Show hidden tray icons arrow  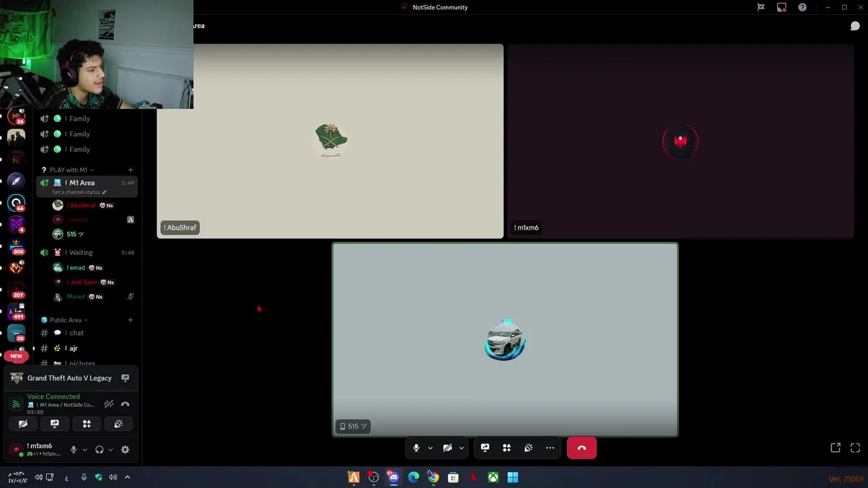coord(127,478)
